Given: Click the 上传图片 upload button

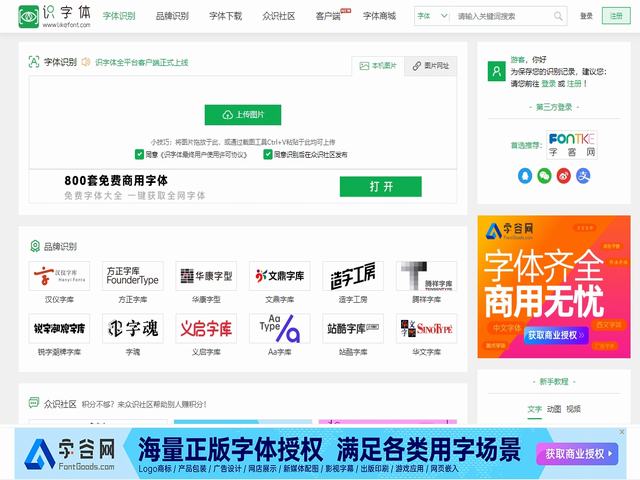Looking at the screenshot, I should (243, 115).
